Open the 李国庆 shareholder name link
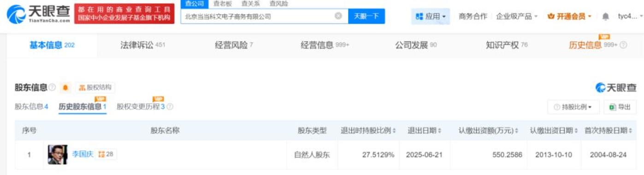This screenshot has height=175, width=644. pyautogui.click(x=83, y=154)
